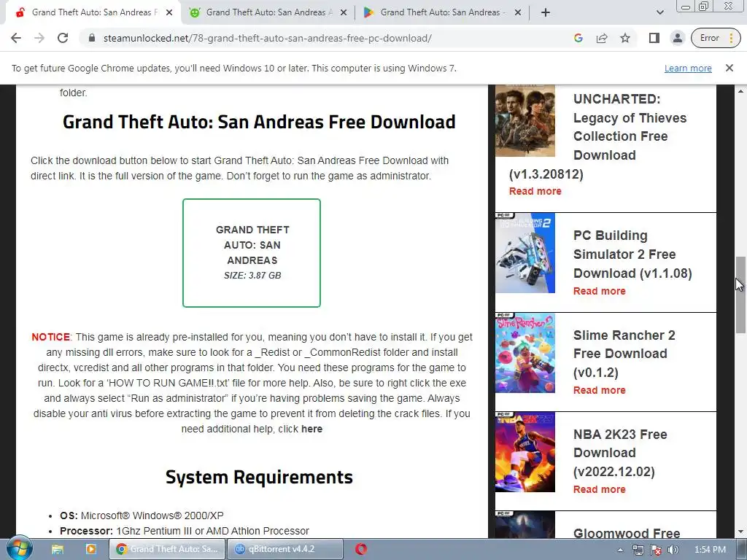The width and height of the screenshot is (747, 560).
Task: Reload the steamunlocked page
Action: click(63, 38)
